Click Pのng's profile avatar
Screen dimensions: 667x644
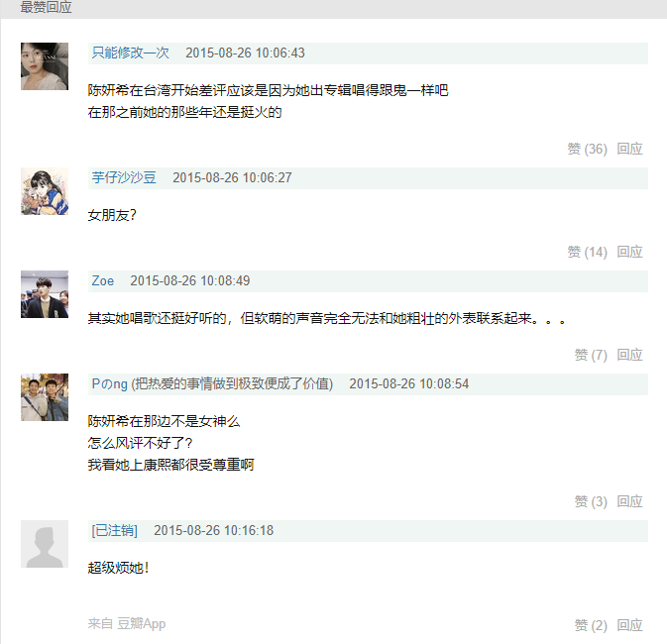click(45, 397)
